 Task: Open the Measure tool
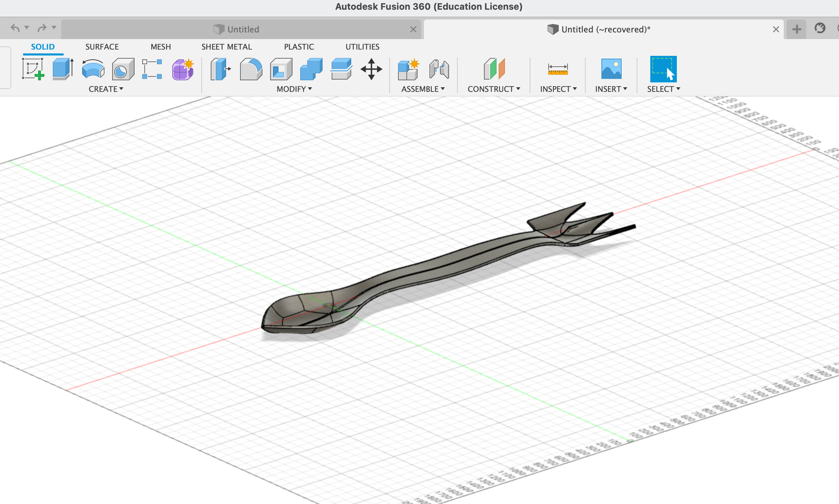(x=557, y=70)
